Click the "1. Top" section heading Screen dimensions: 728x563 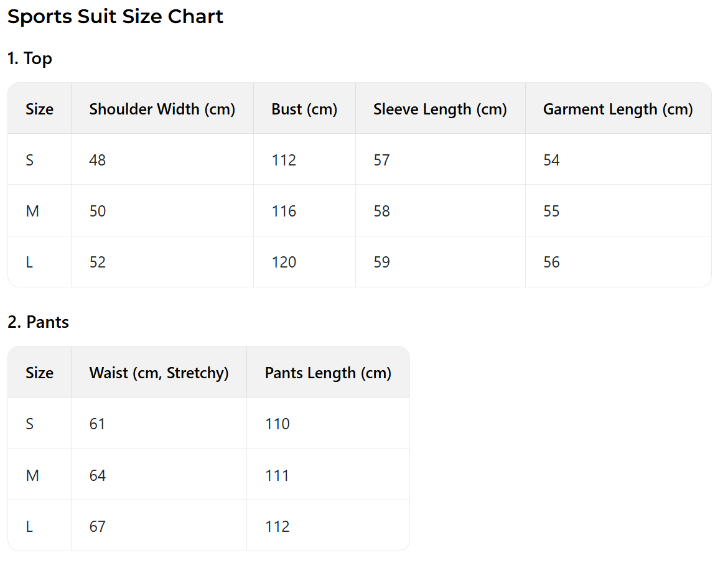pyautogui.click(x=30, y=58)
